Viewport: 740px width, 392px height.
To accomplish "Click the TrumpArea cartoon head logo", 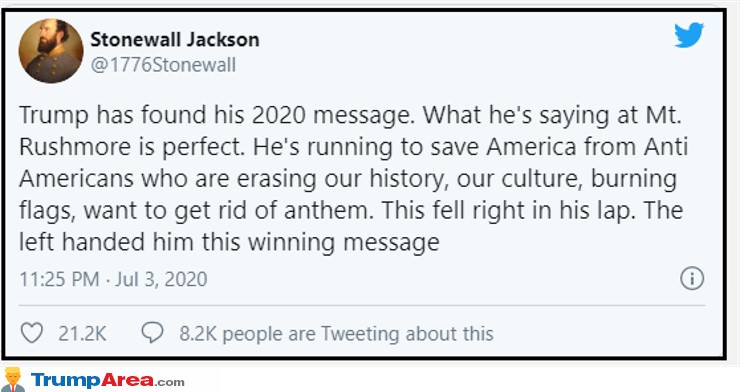I will (13, 380).
